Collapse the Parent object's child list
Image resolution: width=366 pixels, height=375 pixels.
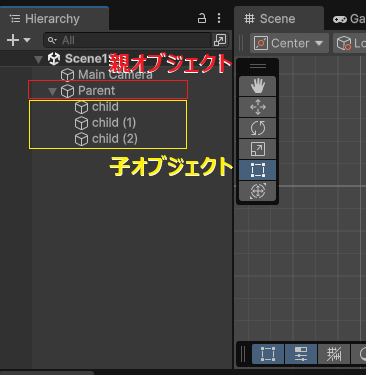click(52, 91)
